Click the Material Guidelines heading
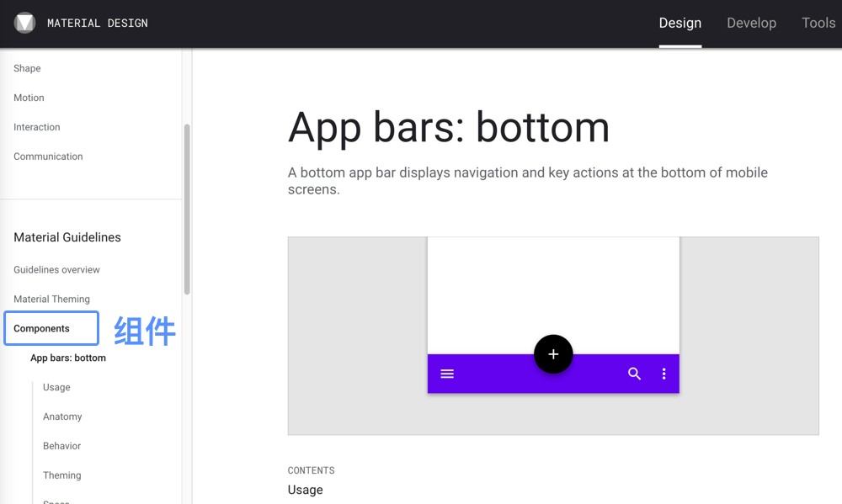The width and height of the screenshot is (842, 504). pyautogui.click(x=67, y=237)
